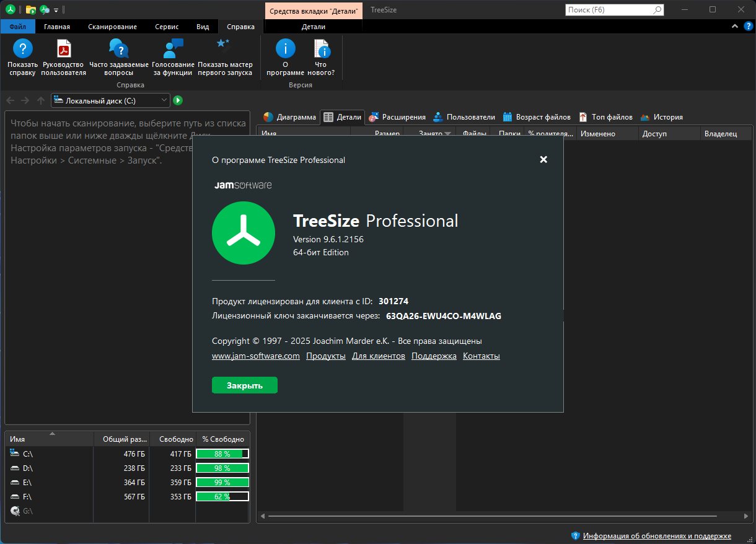Switch to the Сканирование ribbon tab

[112, 27]
